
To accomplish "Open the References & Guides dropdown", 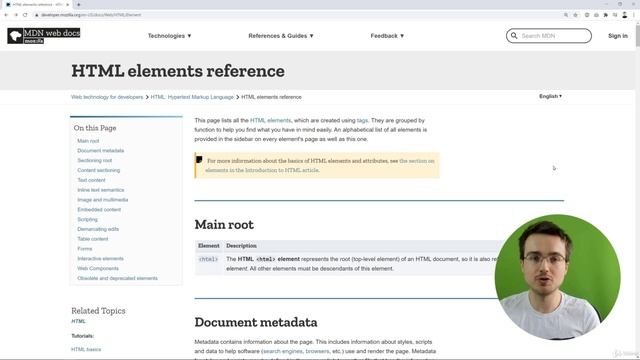I will 281,36.
